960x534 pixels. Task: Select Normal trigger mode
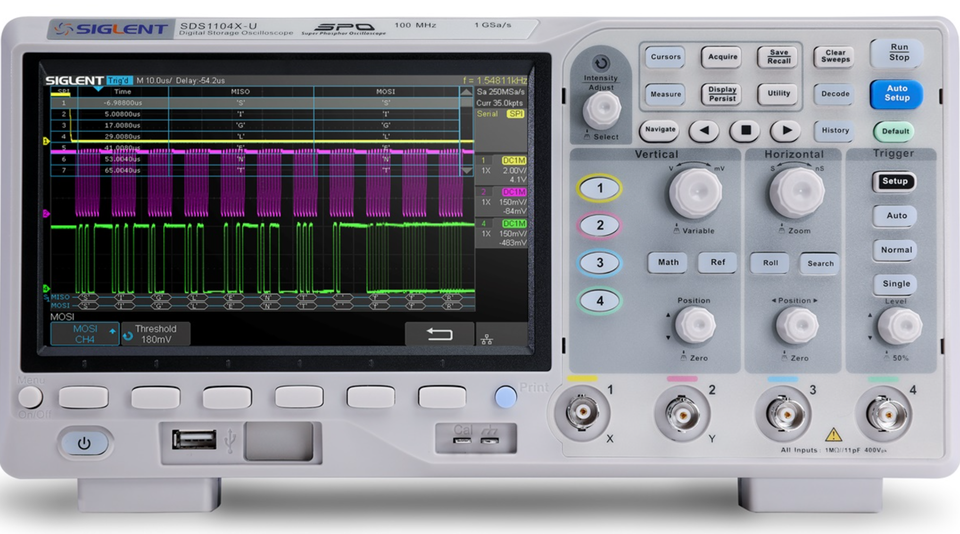tap(896, 250)
